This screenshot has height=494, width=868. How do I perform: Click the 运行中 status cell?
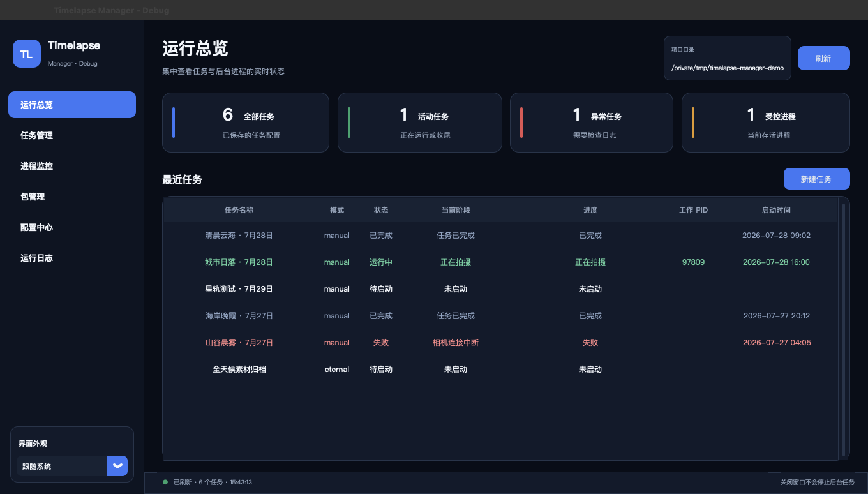tap(381, 262)
